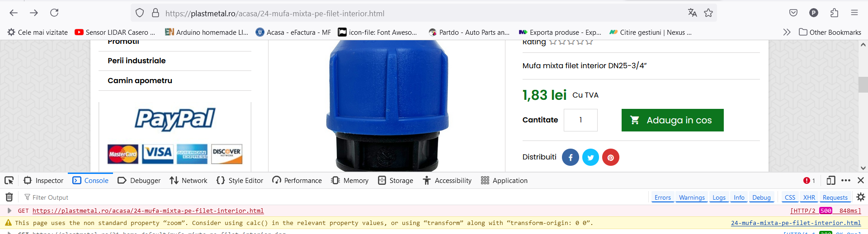Screen dimensions: 868x234
Task: Open Acasa - eFactura bookmark
Action: (x=293, y=32)
